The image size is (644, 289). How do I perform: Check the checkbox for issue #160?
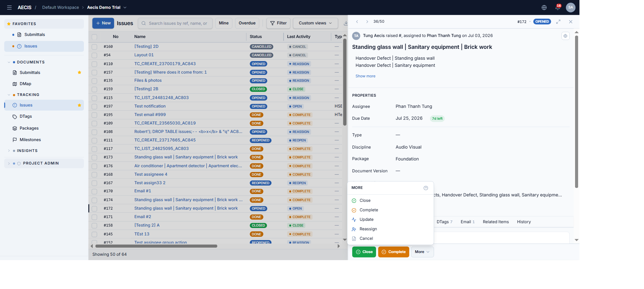click(x=94, y=47)
